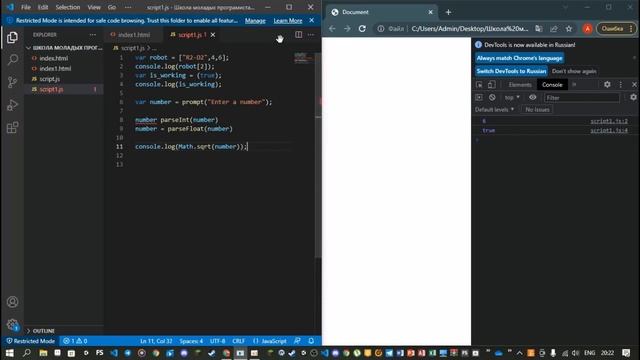The height and width of the screenshot is (360, 640).
Task: Show the console sidebar
Action: 479,98
